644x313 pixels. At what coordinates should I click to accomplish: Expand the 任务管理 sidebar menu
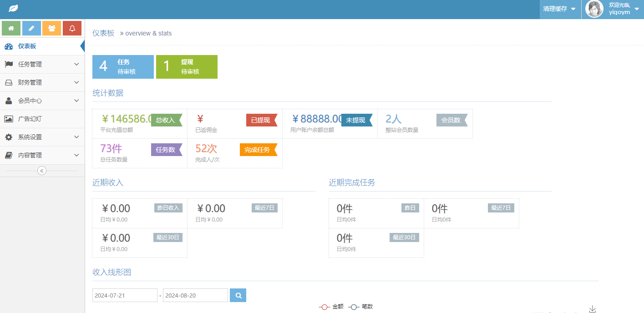pos(42,64)
